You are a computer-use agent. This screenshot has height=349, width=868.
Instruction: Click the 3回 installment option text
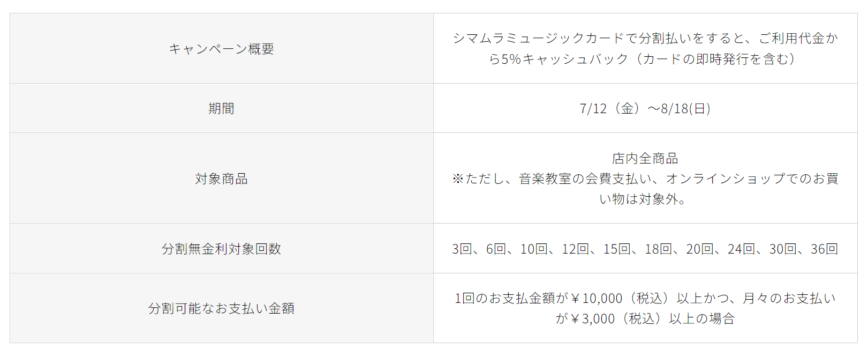(462, 249)
